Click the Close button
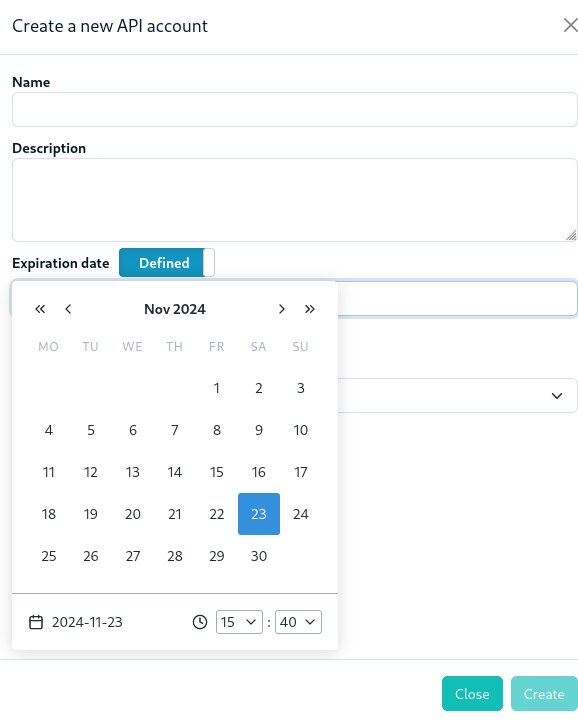Screen dimensions: 578x725 472,694
